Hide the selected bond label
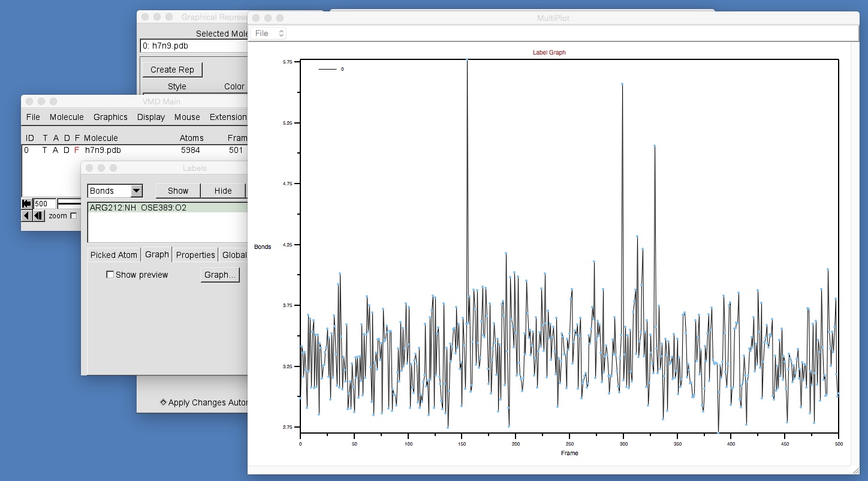Viewport: 868px width, 481px height. tap(222, 190)
